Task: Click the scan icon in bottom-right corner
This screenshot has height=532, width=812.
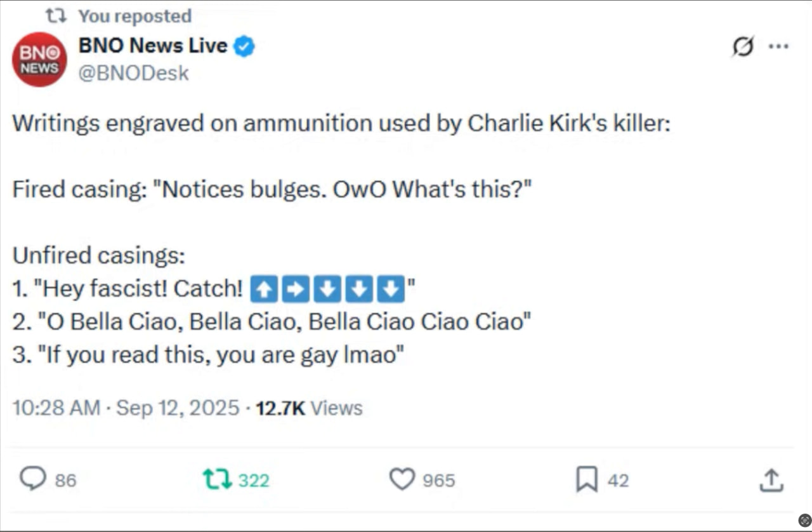Action: point(805,520)
